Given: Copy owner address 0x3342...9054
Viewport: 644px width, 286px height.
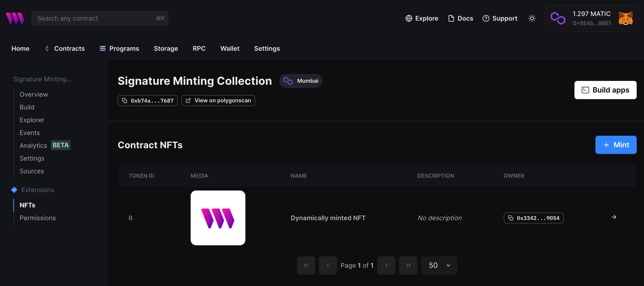Looking at the screenshot, I should 534,218.
